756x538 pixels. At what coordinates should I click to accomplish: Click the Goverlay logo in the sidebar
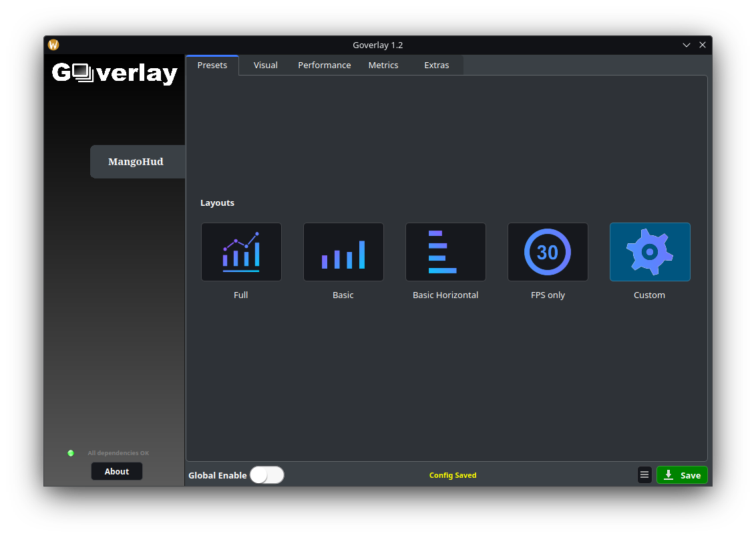point(115,73)
